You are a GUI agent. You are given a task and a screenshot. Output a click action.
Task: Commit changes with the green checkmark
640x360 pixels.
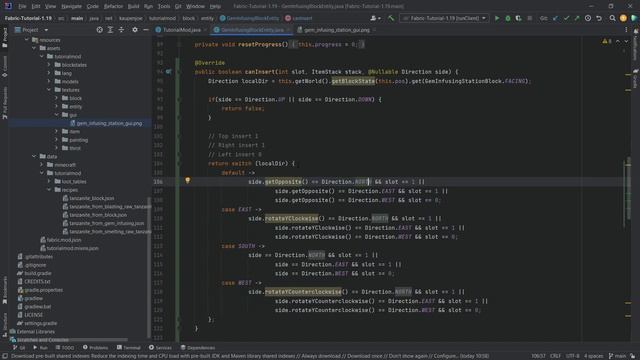(566, 18)
